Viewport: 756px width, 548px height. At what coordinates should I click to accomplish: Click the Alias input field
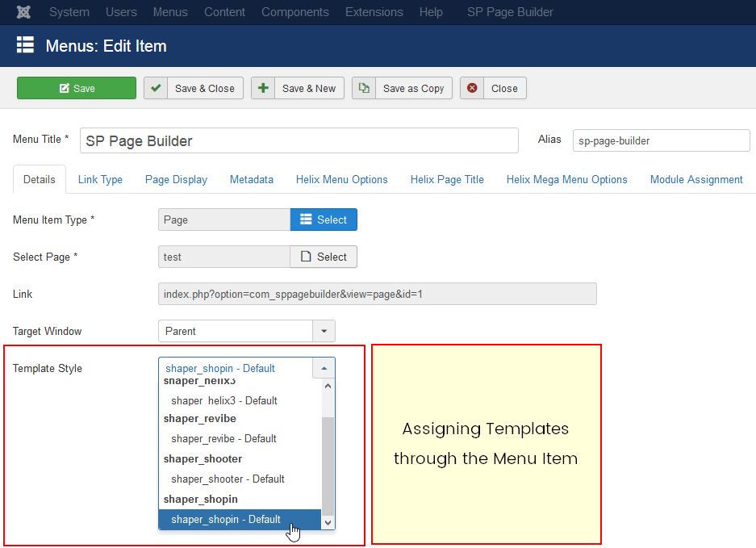coord(660,140)
